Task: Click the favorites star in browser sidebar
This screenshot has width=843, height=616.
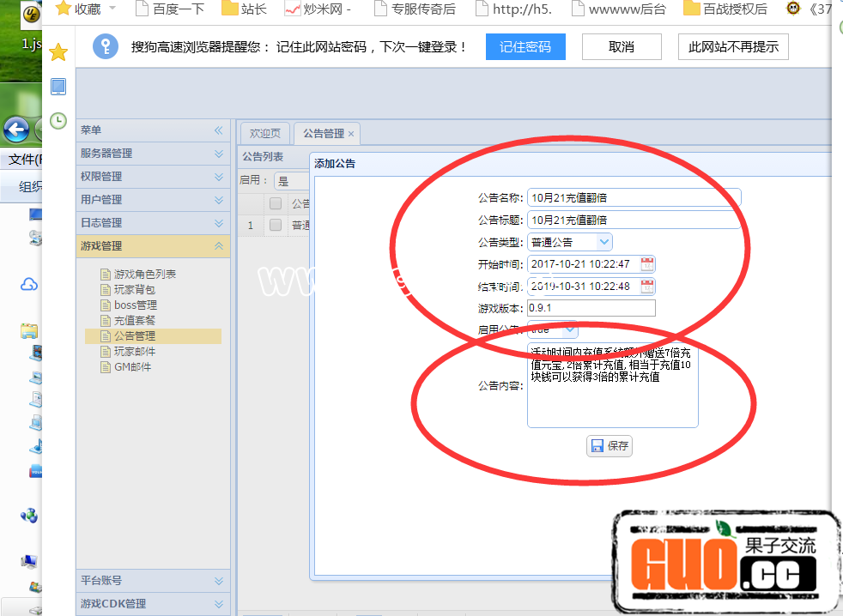Action: coord(58,53)
